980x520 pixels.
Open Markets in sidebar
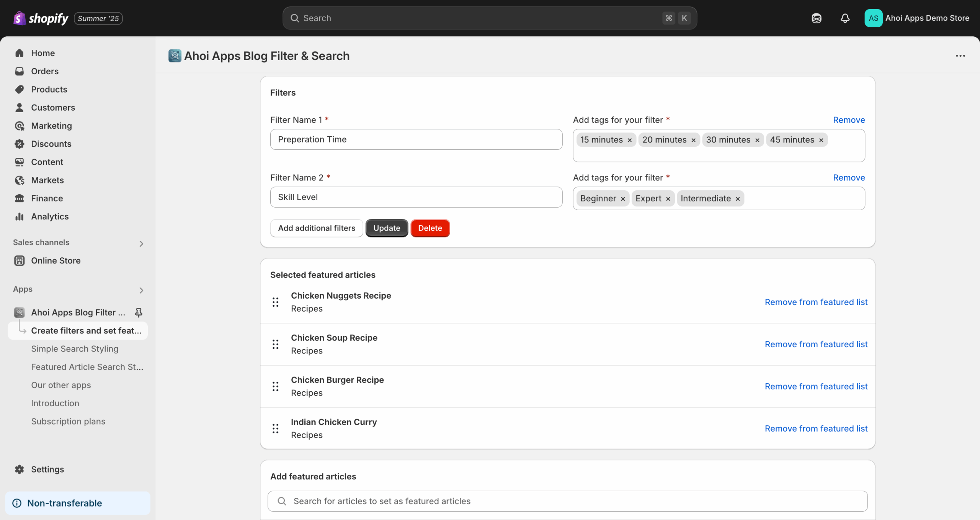click(x=78, y=180)
